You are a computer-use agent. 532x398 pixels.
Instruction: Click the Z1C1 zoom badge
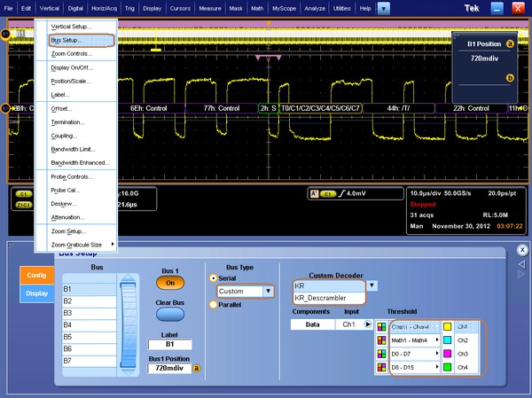23,205
